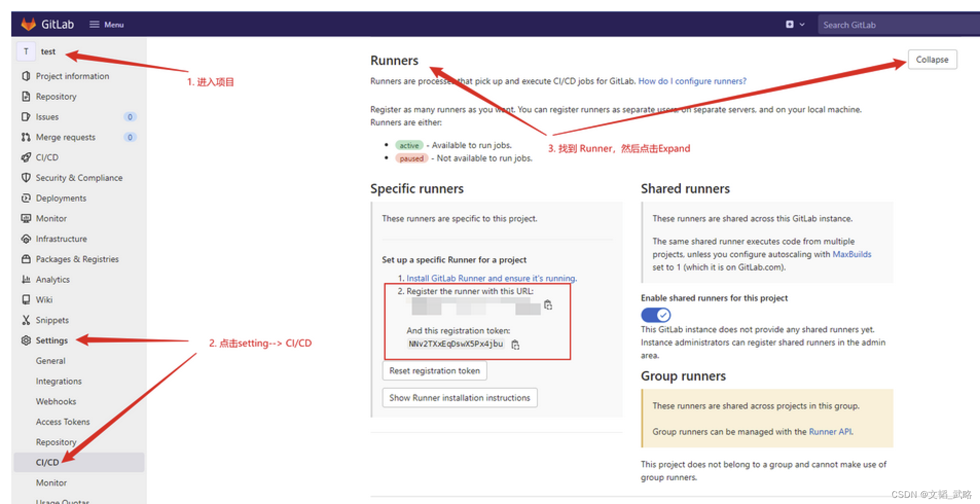Click the Repository file icon
Viewport: 980px width, 504px height.
(26, 96)
